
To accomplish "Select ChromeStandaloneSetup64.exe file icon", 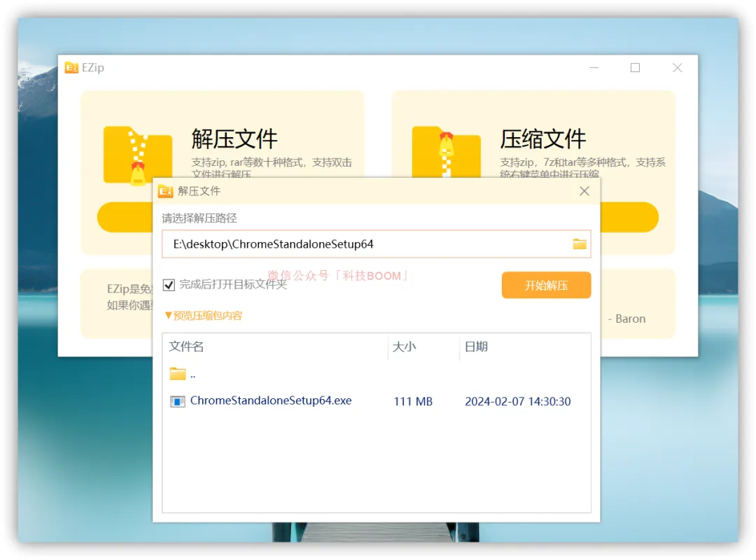I will click(177, 401).
